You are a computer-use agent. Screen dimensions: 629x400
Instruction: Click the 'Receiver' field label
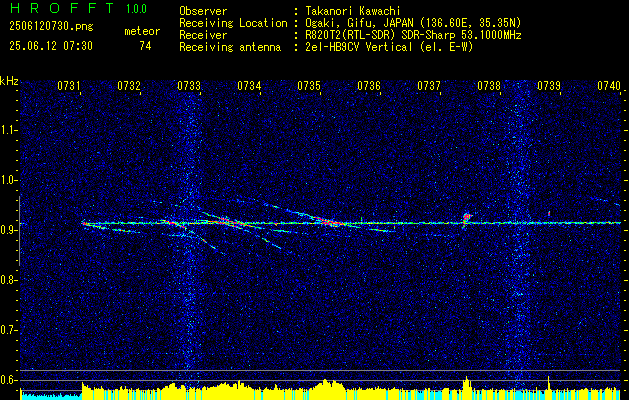(x=203, y=35)
